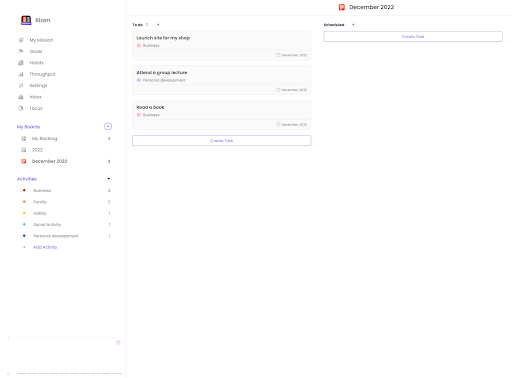Click the Goals flag icon
Image resolution: width=512 pixels, height=378 pixels.
click(21, 51)
